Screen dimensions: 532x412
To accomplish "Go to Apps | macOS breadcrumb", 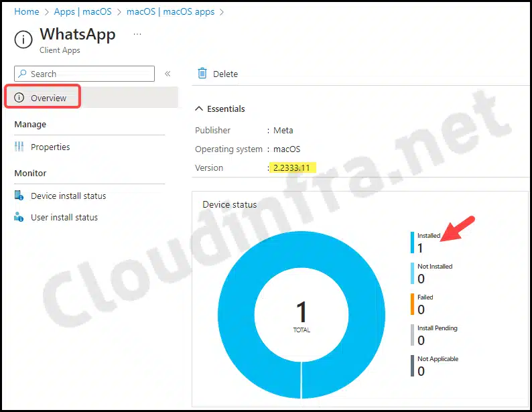I will pos(82,11).
